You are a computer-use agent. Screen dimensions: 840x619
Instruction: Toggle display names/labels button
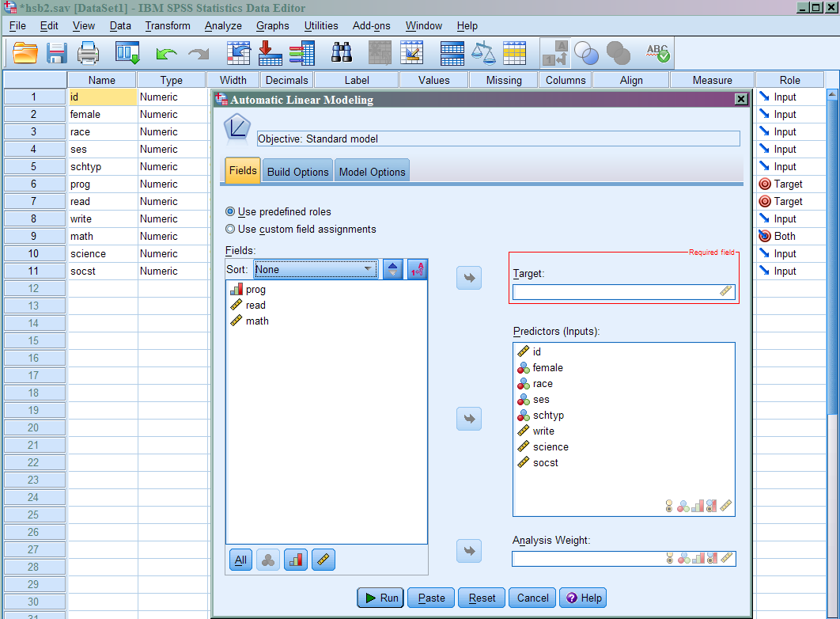click(418, 270)
